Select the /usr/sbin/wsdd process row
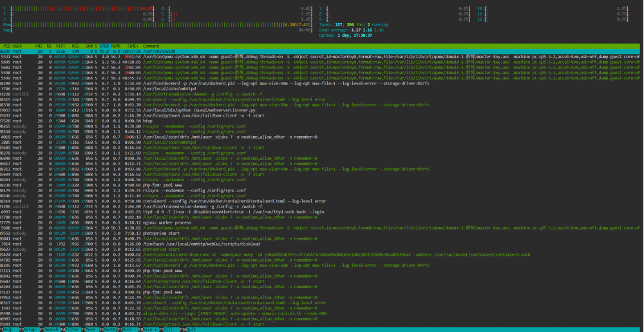644x332 pixels. pyautogui.click(x=320, y=52)
